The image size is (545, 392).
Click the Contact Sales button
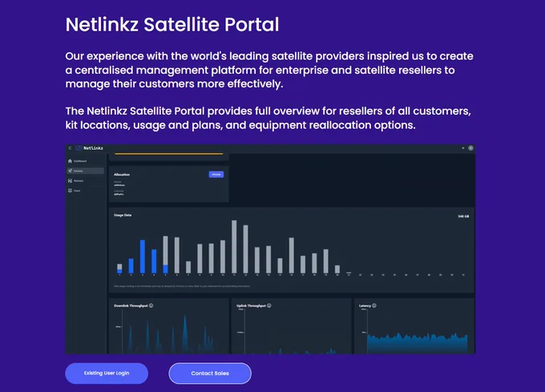tap(210, 374)
